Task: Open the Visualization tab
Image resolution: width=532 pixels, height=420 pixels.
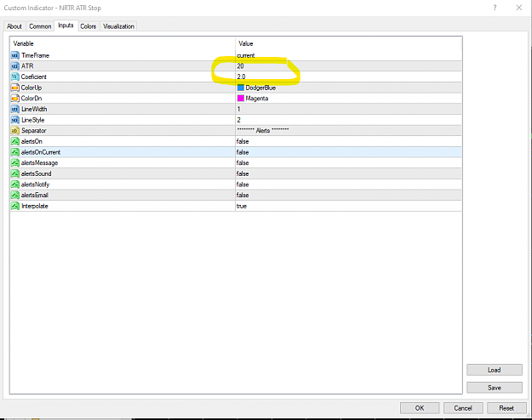Action: pyautogui.click(x=119, y=26)
